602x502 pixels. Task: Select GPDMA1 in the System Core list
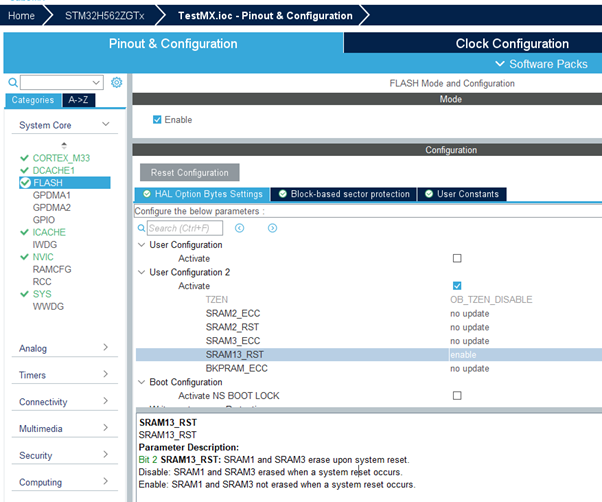(52, 195)
